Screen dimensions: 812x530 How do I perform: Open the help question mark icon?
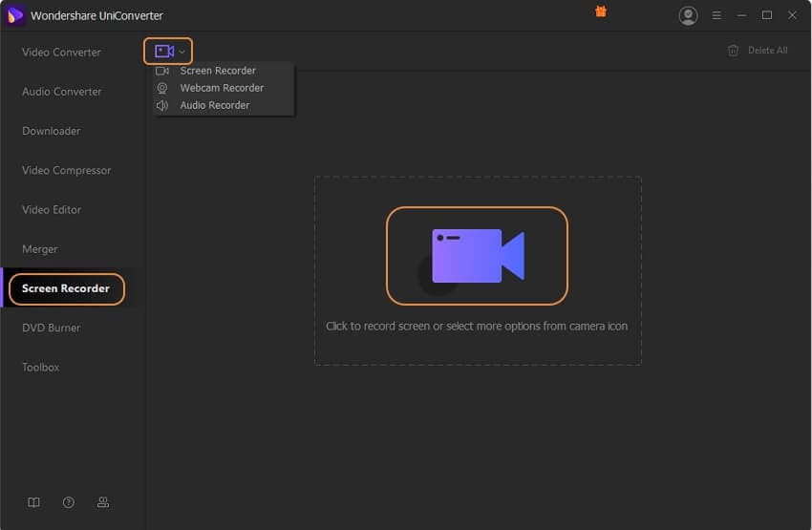click(69, 502)
